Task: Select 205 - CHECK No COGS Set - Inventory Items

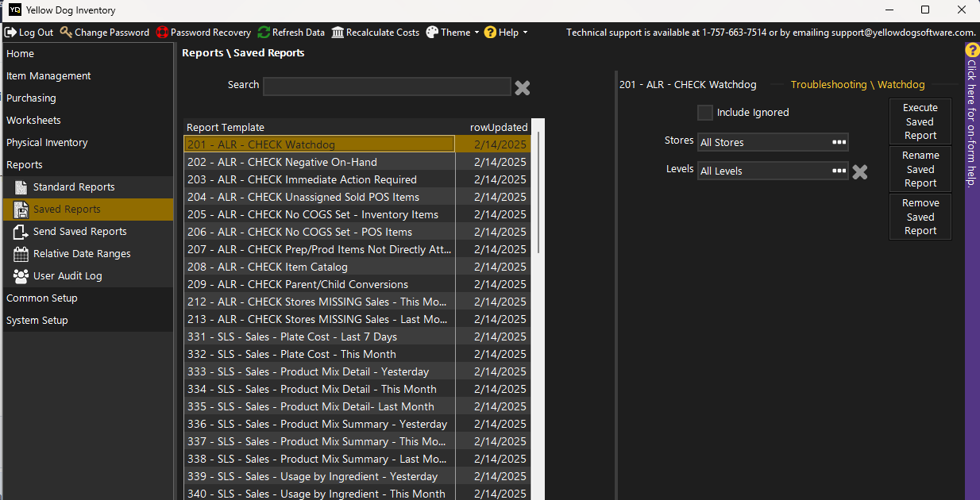Action: (357, 214)
